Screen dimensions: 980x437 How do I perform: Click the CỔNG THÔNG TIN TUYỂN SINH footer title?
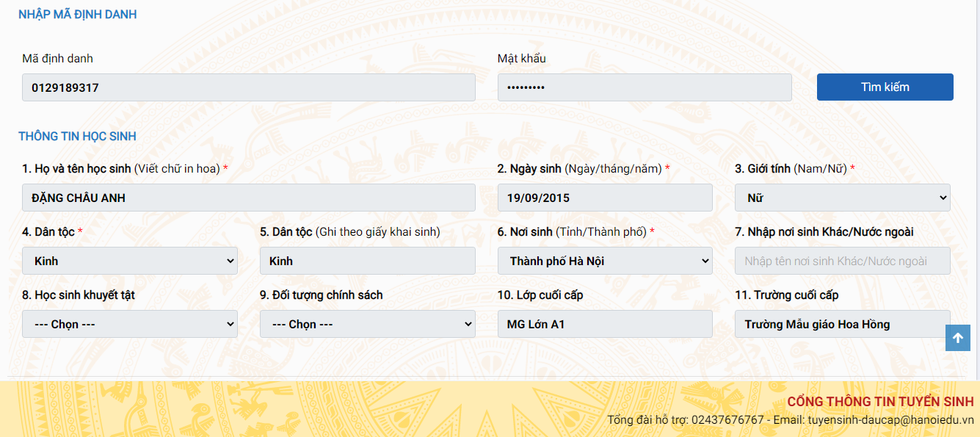[880, 402]
